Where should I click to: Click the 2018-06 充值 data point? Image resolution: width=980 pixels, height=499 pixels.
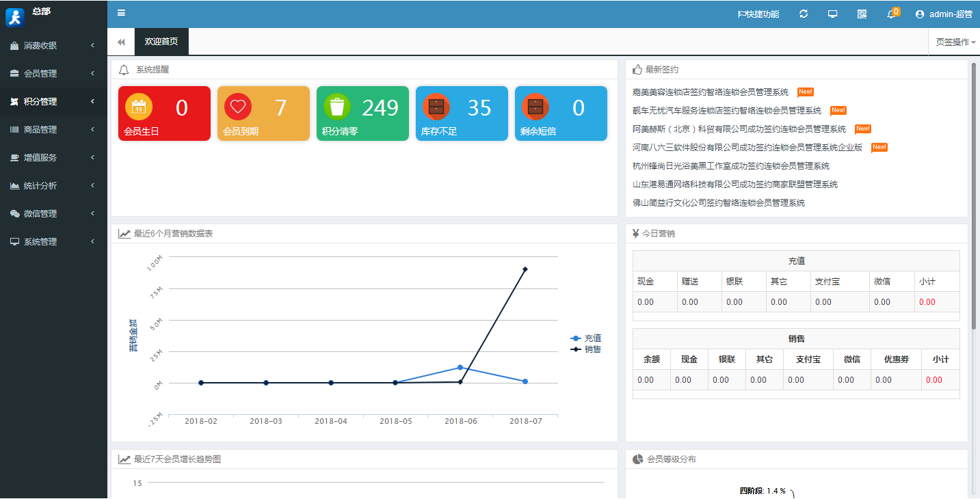click(460, 368)
